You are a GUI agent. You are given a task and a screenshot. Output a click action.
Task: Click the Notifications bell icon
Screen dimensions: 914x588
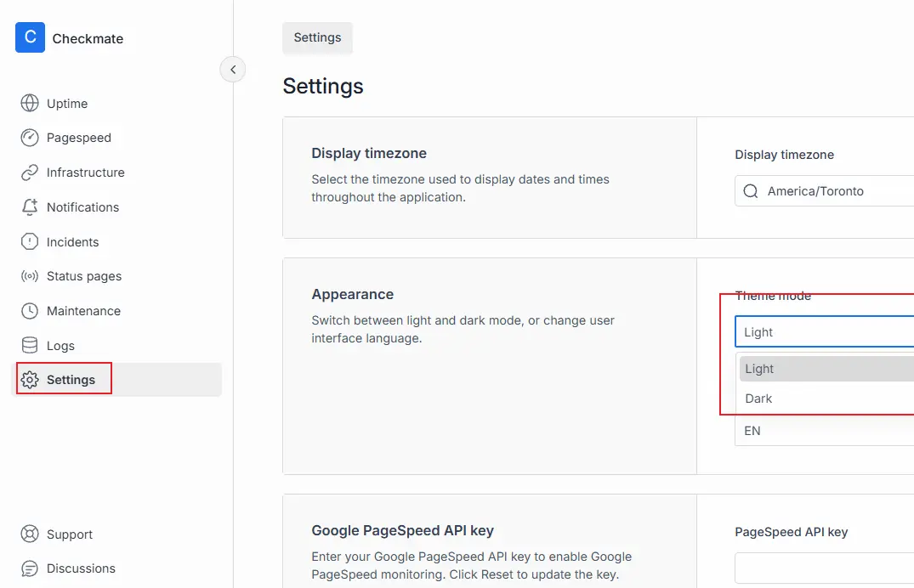pos(30,207)
